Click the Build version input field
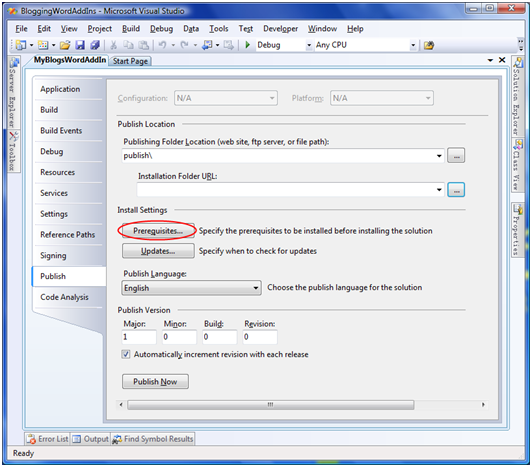Screen dimensions: 532x467 220,337
